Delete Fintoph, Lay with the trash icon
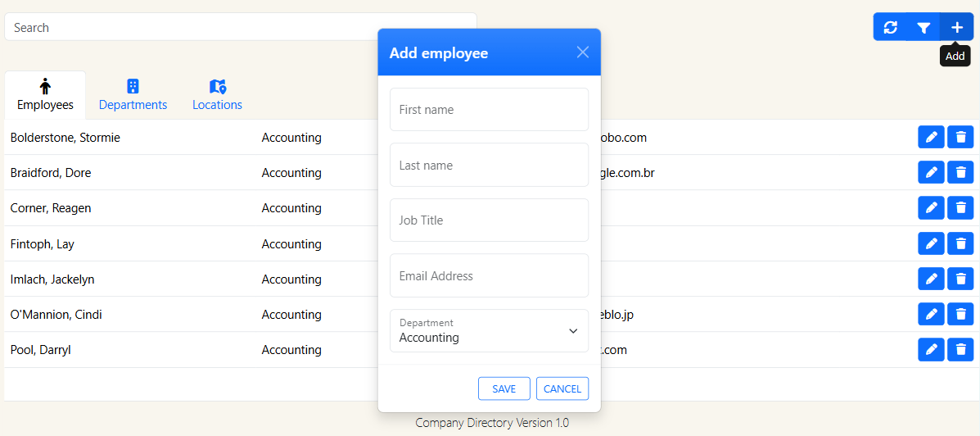Screen dimensions: 980x436 pyautogui.click(x=960, y=244)
